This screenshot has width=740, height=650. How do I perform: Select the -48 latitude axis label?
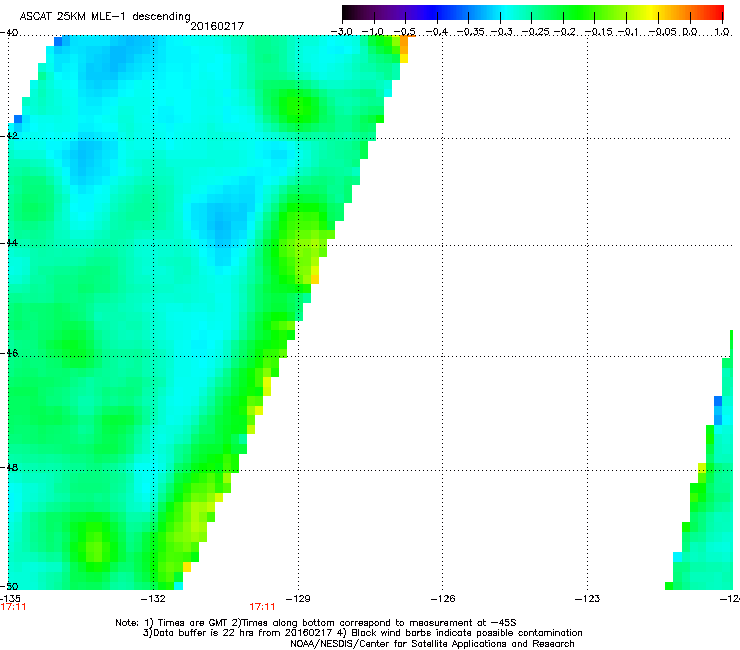pos(9,467)
